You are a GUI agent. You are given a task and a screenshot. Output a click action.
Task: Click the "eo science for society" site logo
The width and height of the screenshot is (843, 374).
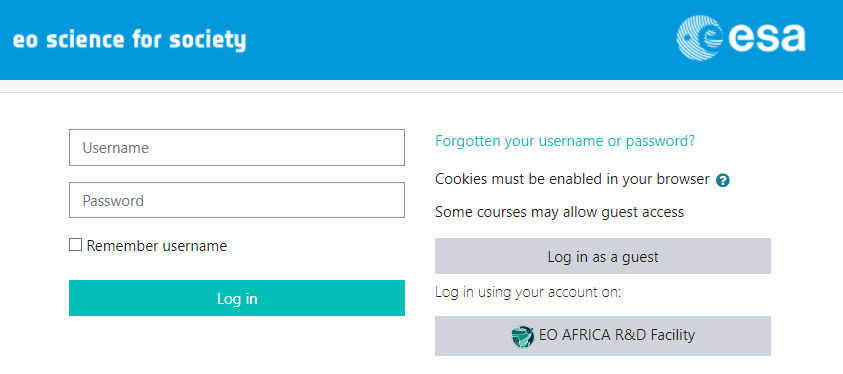click(129, 41)
